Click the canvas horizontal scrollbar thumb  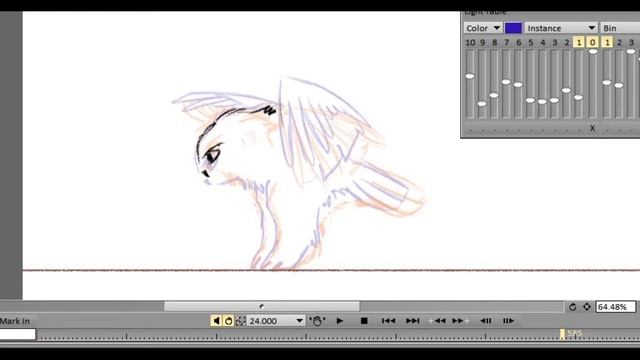click(x=262, y=306)
